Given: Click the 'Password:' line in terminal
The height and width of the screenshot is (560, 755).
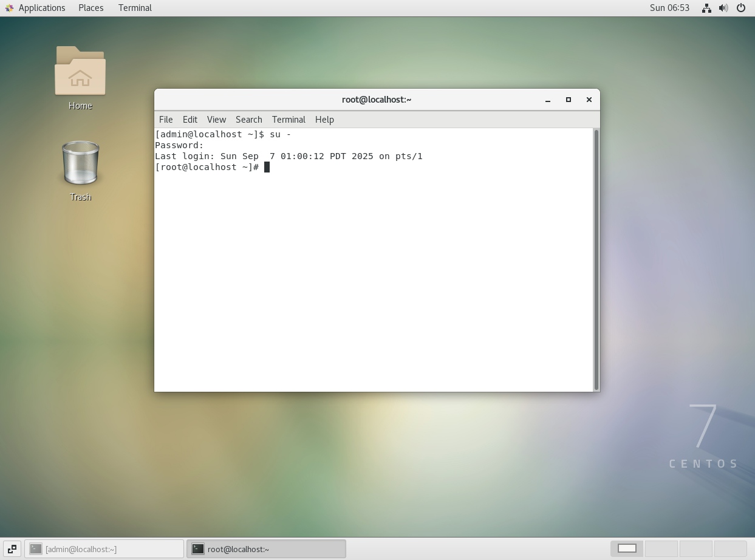Looking at the screenshot, I should coord(179,145).
